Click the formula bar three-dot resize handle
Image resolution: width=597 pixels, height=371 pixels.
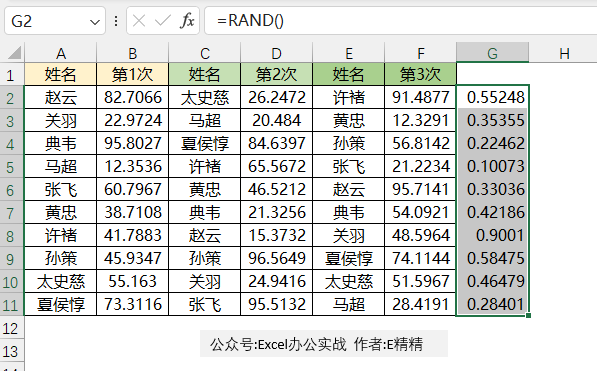pos(116,21)
